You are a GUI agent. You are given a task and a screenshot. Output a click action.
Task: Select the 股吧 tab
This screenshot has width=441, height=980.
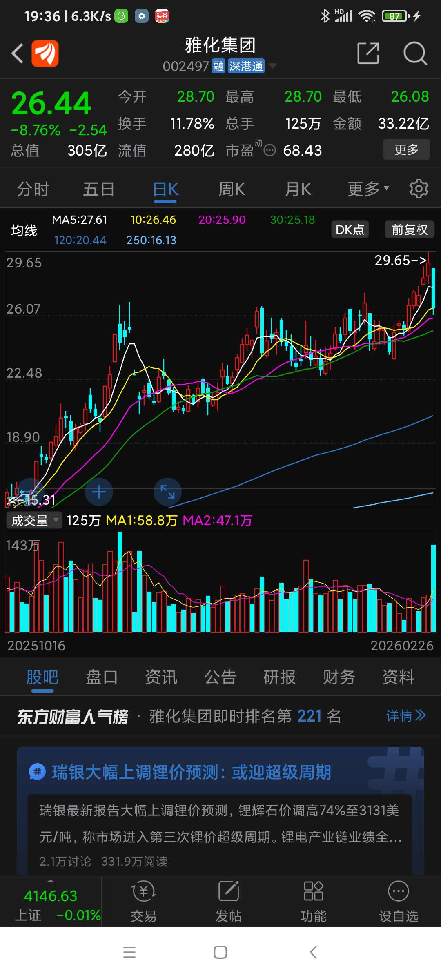tap(42, 677)
